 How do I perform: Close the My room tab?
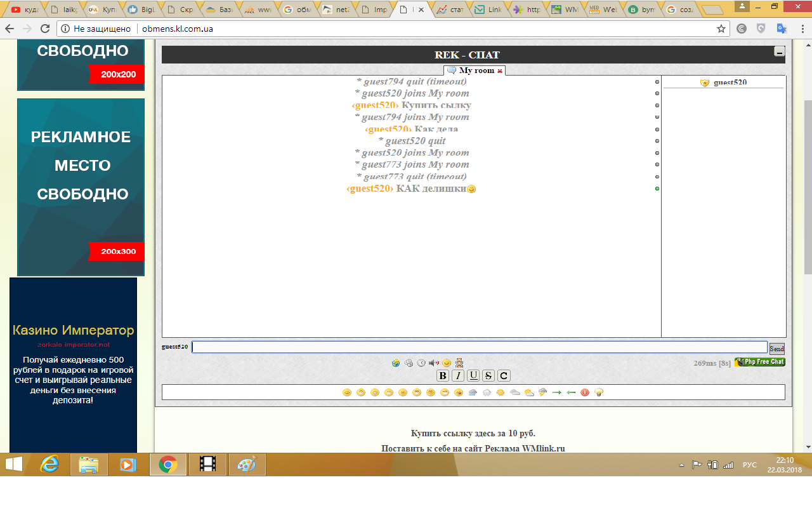[500, 71]
